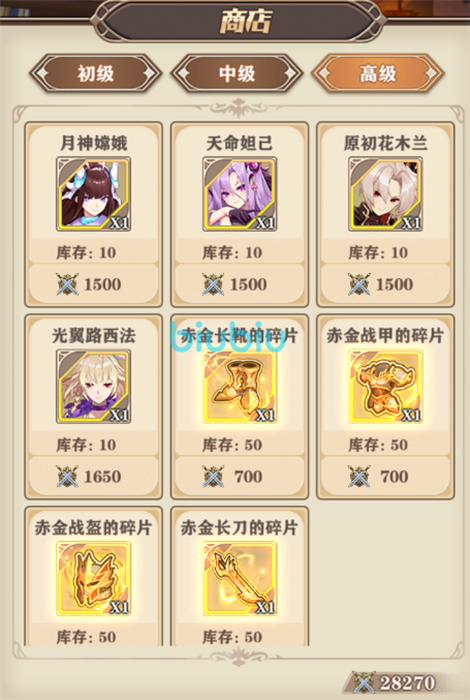Select the 原初花木兰 character portrait
470x700 pixels.
[x=385, y=194]
